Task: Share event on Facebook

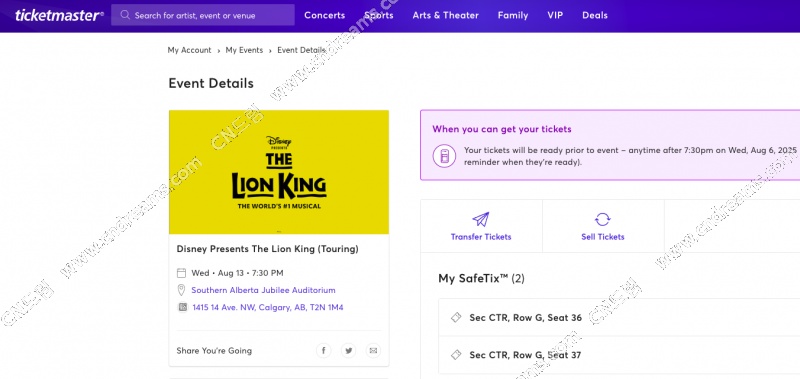Action: [x=323, y=350]
